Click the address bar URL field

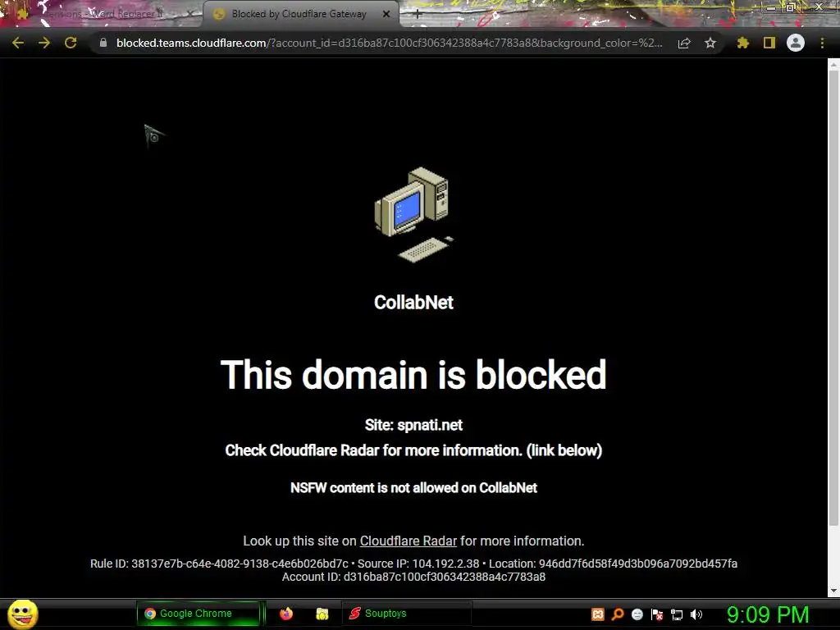[389, 43]
